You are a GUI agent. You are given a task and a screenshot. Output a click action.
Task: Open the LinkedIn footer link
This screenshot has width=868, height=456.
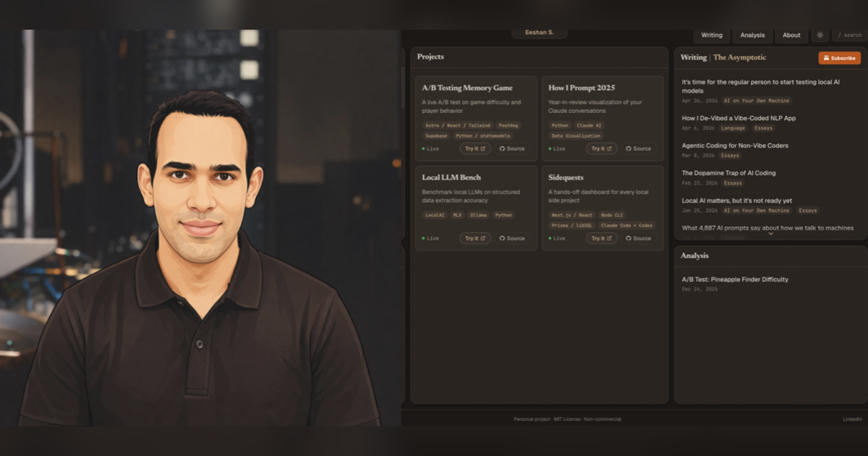point(852,419)
